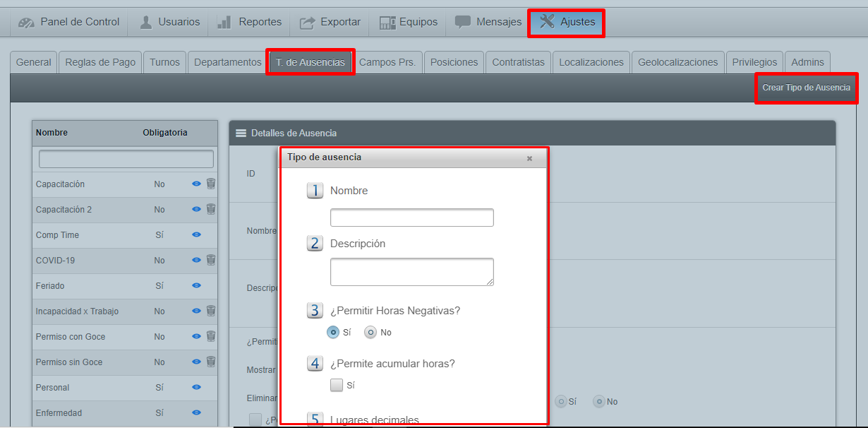Click the absence list search filter box
Image resolution: width=868 pixels, height=428 pixels.
click(126, 159)
